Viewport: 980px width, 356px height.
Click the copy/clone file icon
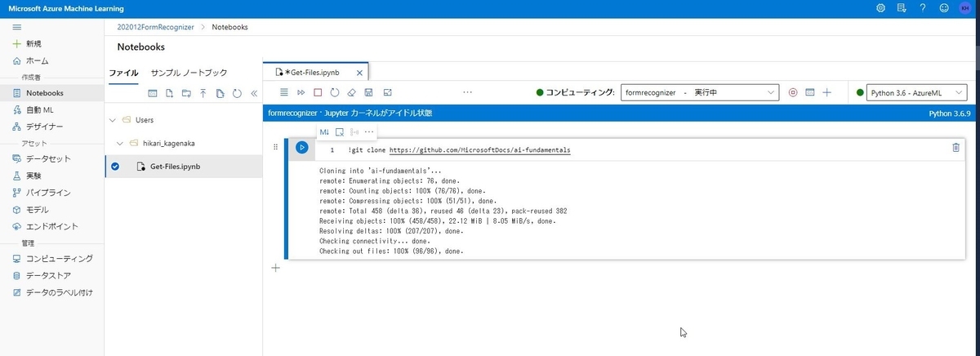tap(220, 93)
